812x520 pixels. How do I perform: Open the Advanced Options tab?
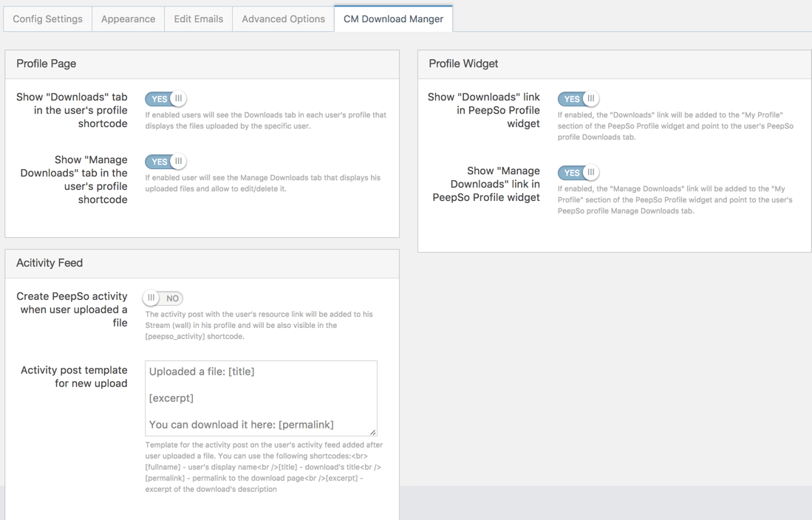(x=283, y=19)
